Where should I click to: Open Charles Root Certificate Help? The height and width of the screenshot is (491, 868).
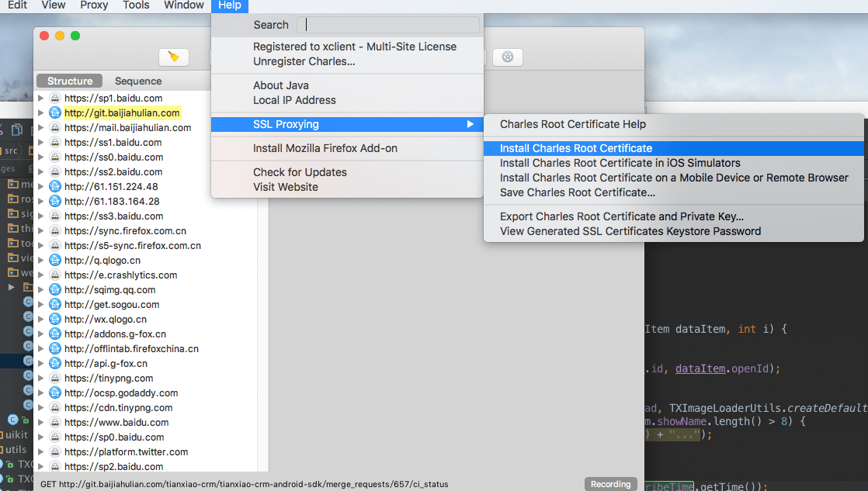pyautogui.click(x=674, y=124)
